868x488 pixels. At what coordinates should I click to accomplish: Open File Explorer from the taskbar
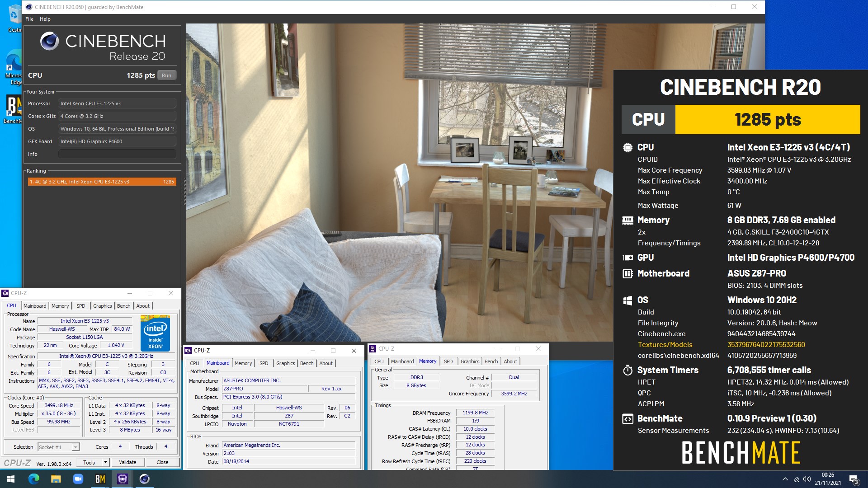[56, 479]
